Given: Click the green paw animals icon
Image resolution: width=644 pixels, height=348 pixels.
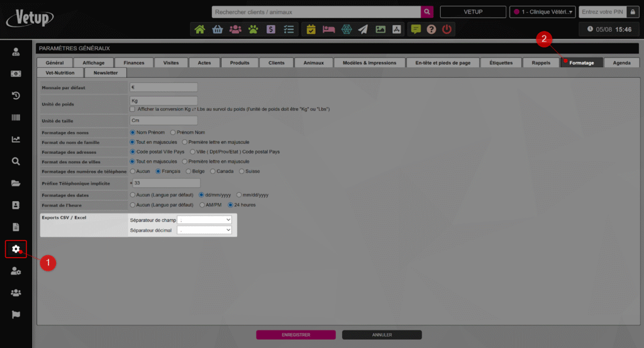Looking at the screenshot, I should pyautogui.click(x=253, y=30).
